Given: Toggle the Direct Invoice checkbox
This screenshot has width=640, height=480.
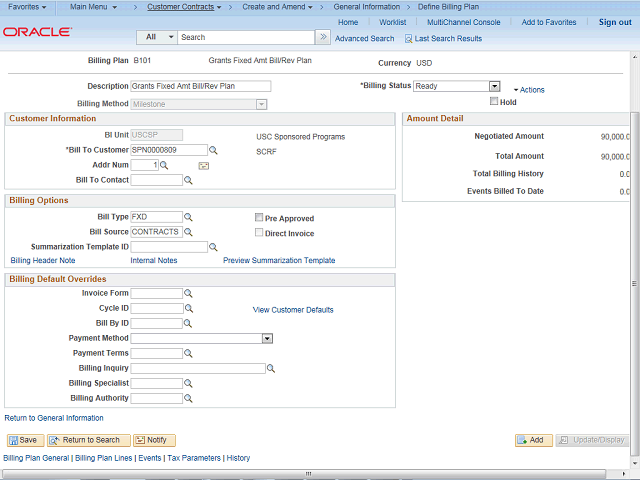Looking at the screenshot, I should point(258,233).
